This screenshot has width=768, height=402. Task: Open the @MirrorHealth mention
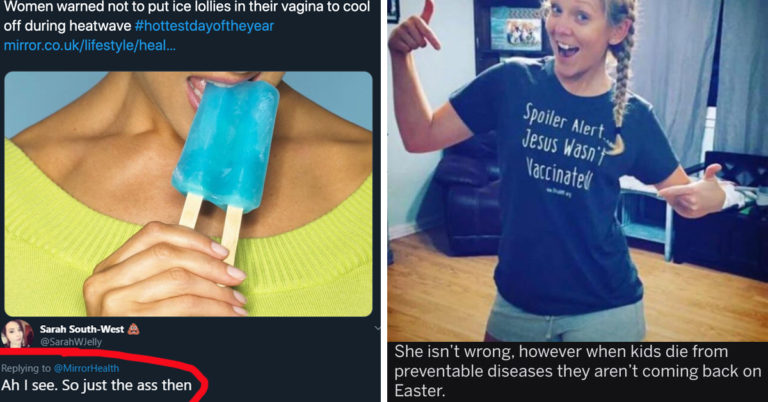tap(86, 368)
